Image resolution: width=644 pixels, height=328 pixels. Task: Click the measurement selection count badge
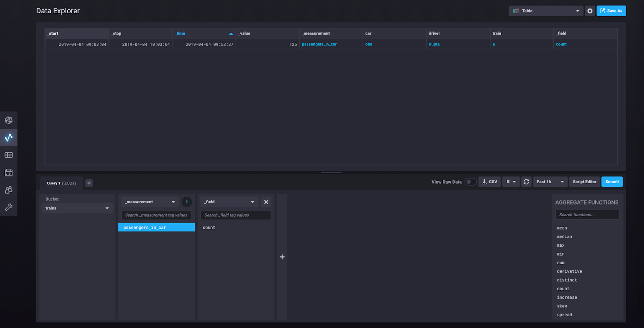coord(186,202)
